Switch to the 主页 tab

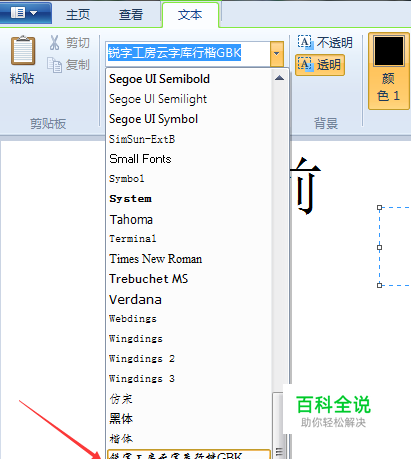coord(78,15)
